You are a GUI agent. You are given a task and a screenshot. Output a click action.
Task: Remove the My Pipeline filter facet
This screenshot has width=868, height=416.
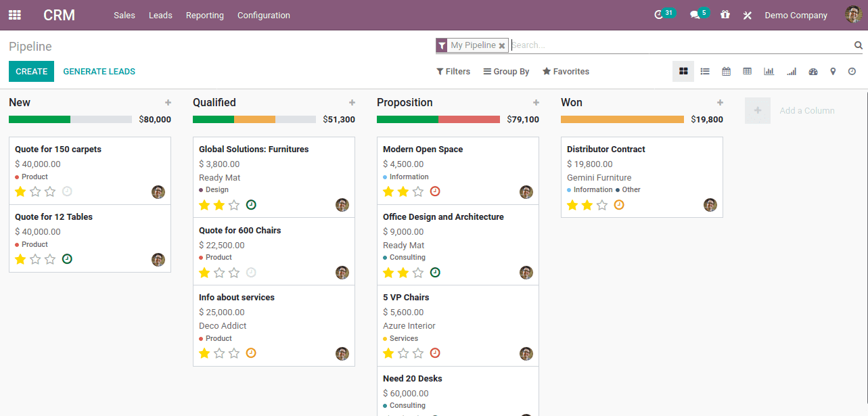(502, 46)
